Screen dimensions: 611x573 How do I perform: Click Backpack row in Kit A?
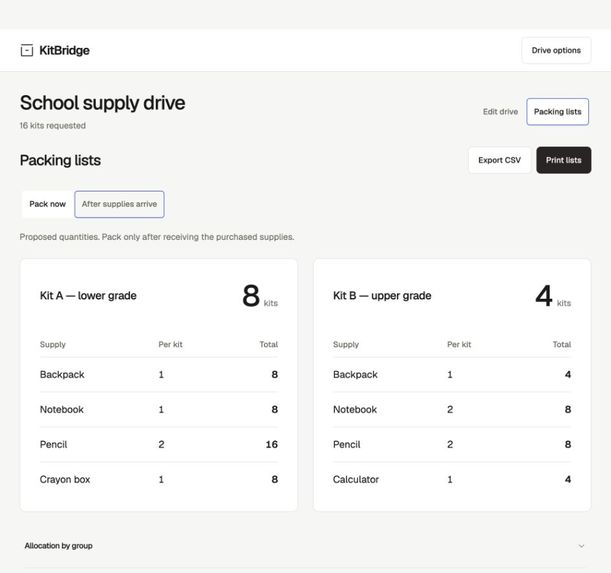pyautogui.click(x=159, y=375)
